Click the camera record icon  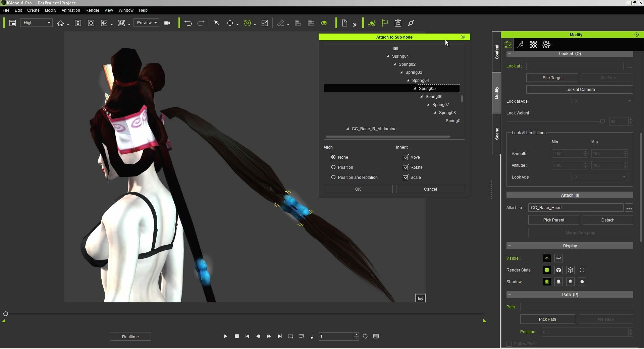pyautogui.click(x=167, y=23)
